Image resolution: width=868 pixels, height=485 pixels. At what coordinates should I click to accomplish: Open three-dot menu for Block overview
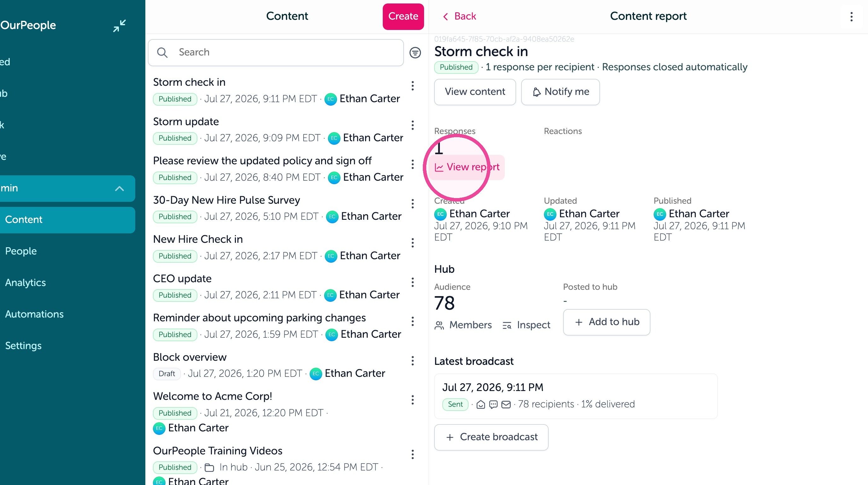point(412,361)
